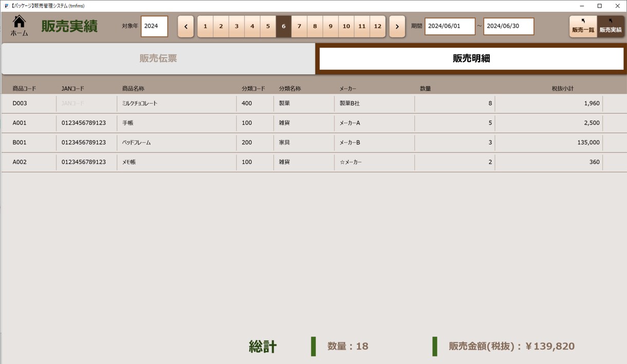Click category name 家具
The image size is (627, 364).
click(x=284, y=143)
